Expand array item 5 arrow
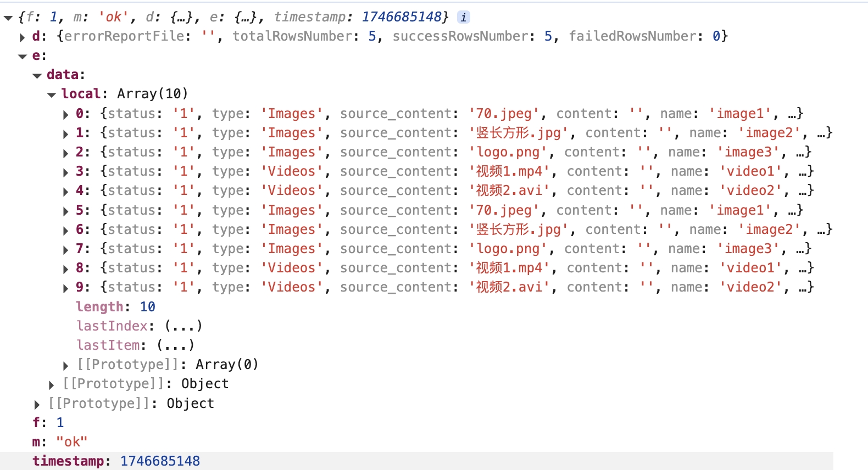This screenshot has height=470, width=868. coord(66,211)
